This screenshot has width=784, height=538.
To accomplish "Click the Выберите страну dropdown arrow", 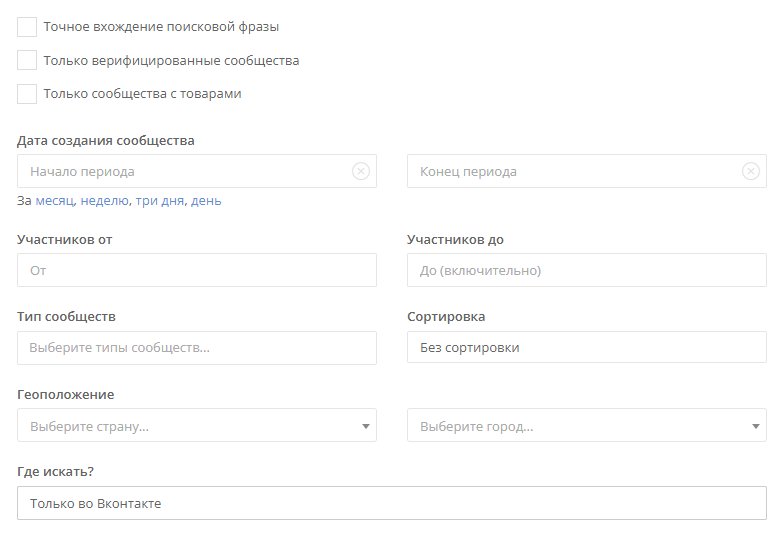I will click(366, 426).
